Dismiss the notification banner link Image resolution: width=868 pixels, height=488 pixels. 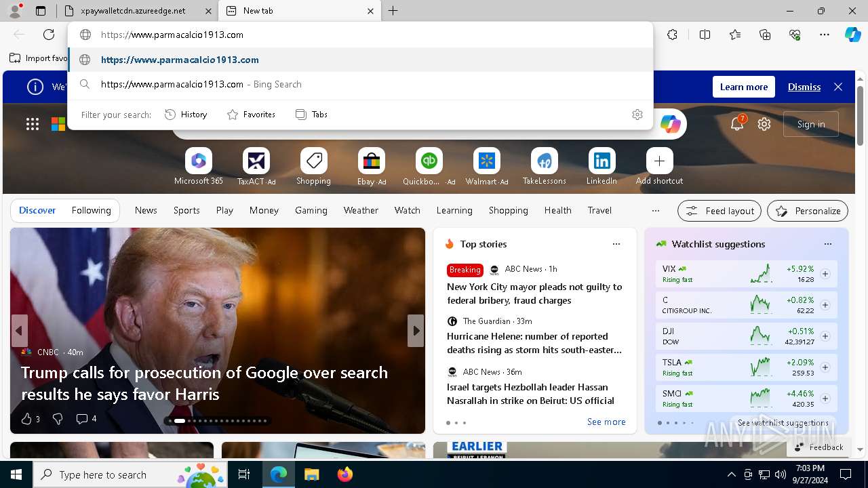(804, 87)
